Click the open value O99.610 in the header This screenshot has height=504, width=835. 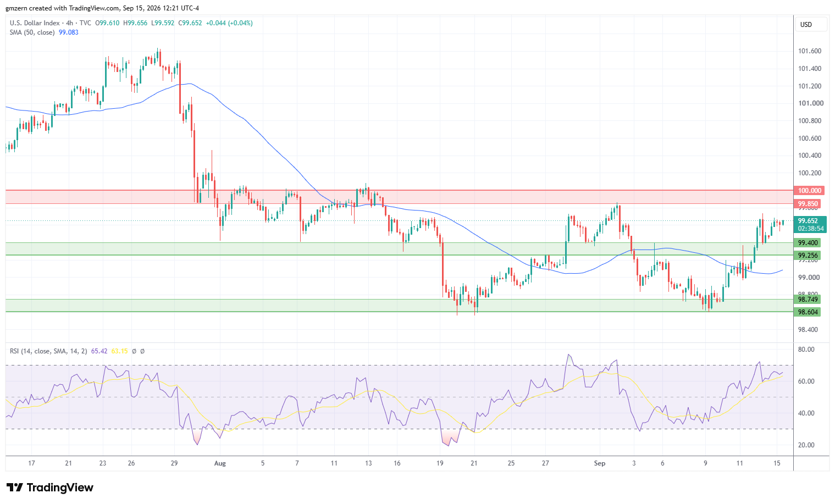107,23
